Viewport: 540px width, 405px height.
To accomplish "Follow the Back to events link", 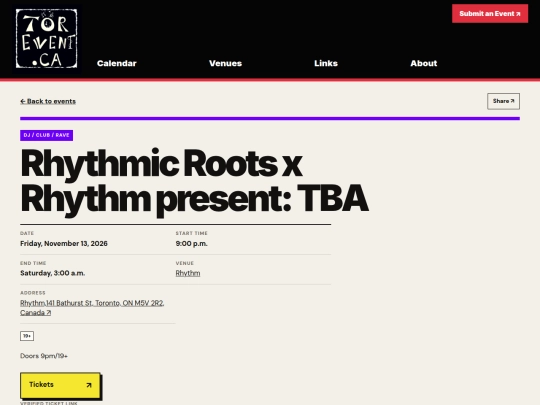I will click(48, 101).
